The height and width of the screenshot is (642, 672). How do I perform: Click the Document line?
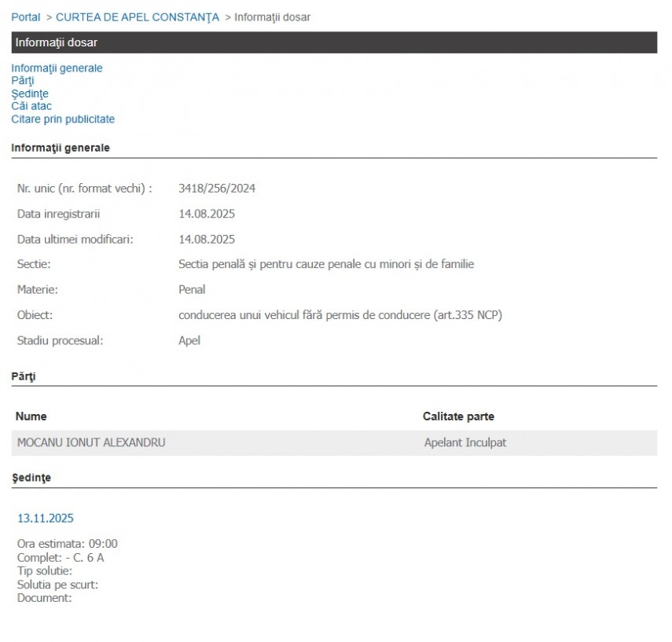(44, 598)
